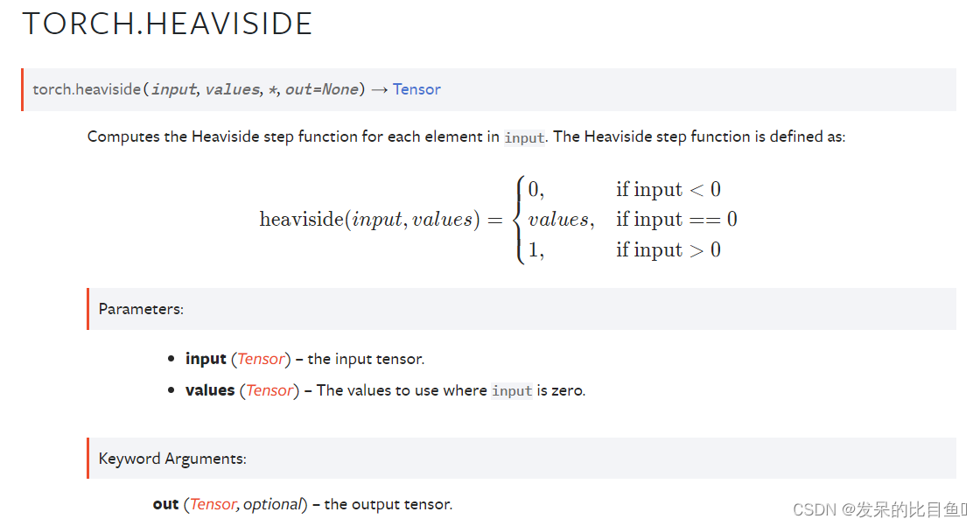This screenshot has height=526, width=980.
Task: Select the input code literal in description
Action: [x=524, y=137]
